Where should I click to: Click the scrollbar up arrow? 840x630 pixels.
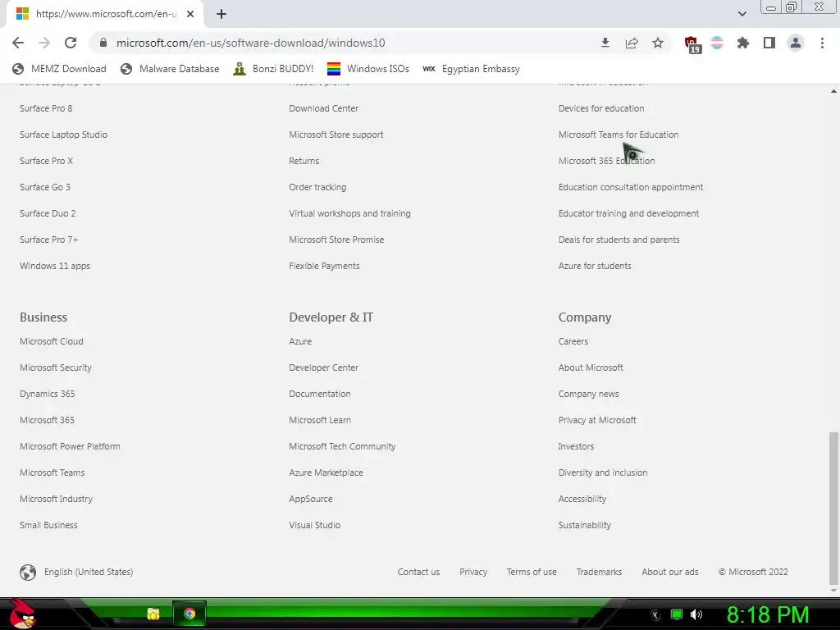click(x=833, y=91)
